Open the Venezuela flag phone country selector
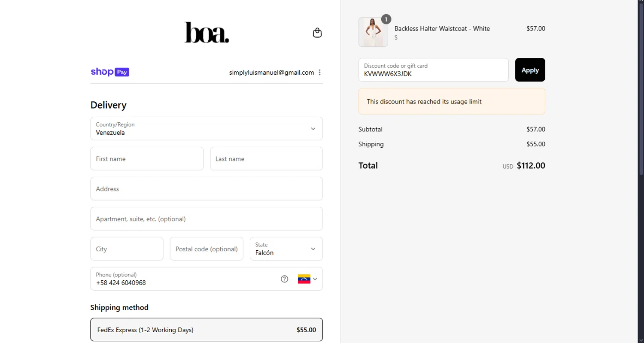The image size is (644, 343). coord(307,279)
